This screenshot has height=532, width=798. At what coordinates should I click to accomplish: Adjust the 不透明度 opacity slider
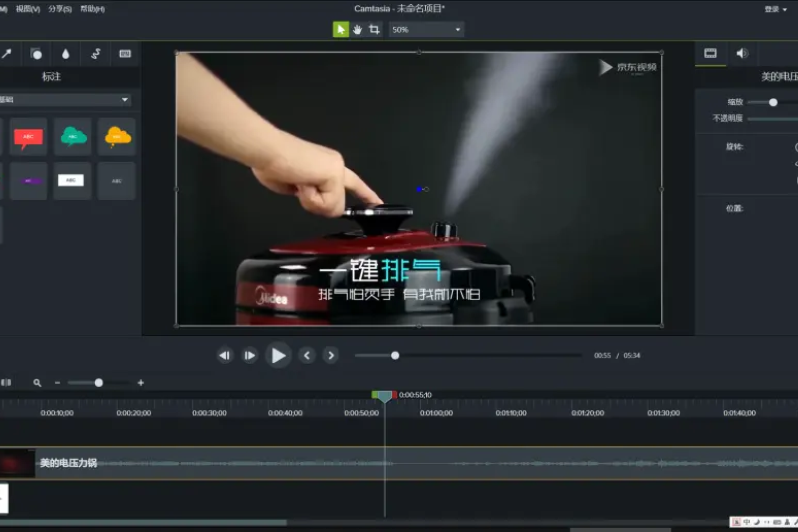click(x=772, y=119)
